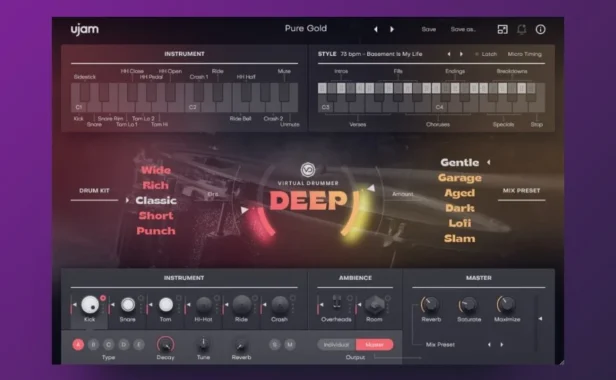Mute the instrument with M button

point(290,345)
